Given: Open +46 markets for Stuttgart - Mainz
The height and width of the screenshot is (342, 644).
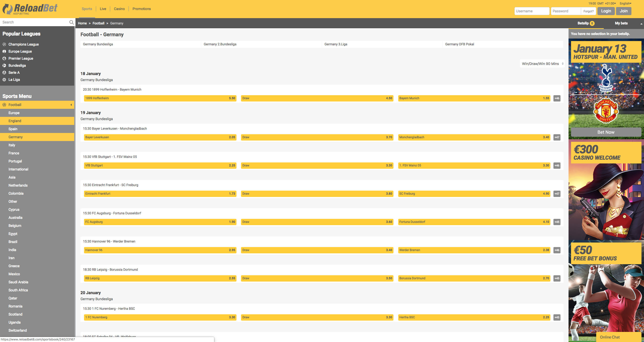Looking at the screenshot, I should [x=557, y=165].
